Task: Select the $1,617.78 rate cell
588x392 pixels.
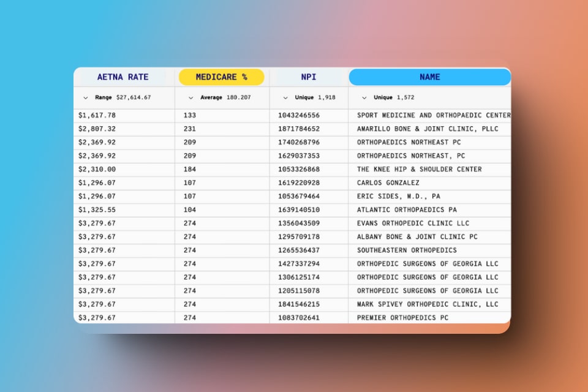Action: point(97,116)
